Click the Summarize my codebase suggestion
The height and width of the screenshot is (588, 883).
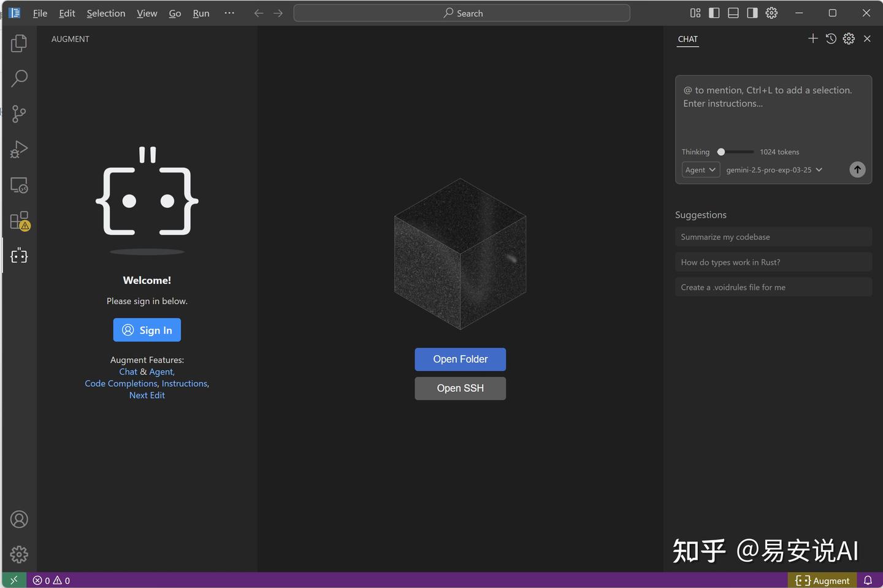pyautogui.click(x=773, y=237)
